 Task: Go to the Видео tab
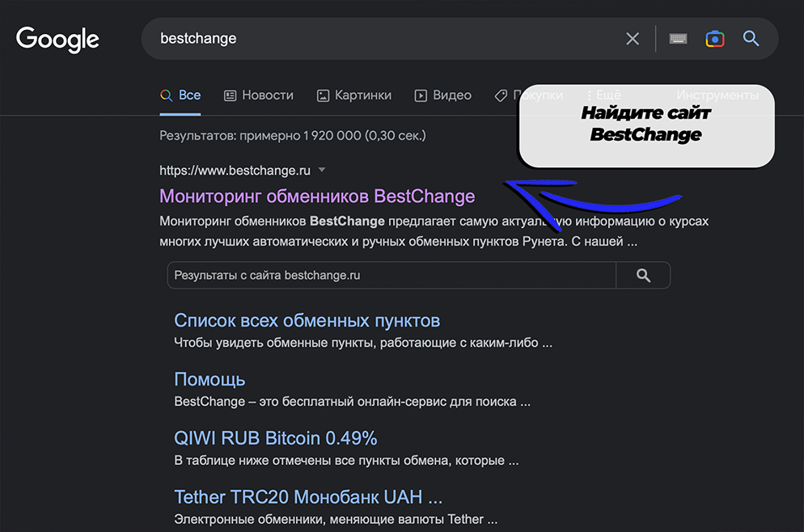pyautogui.click(x=443, y=95)
